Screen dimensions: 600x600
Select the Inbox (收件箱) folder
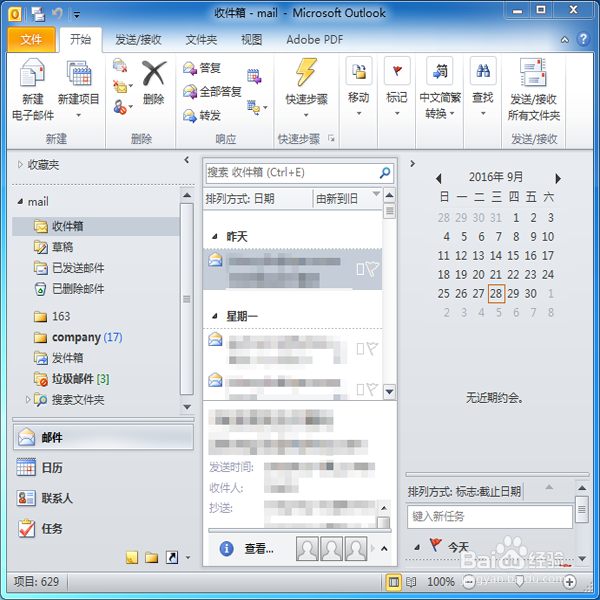pyautogui.click(x=96, y=226)
